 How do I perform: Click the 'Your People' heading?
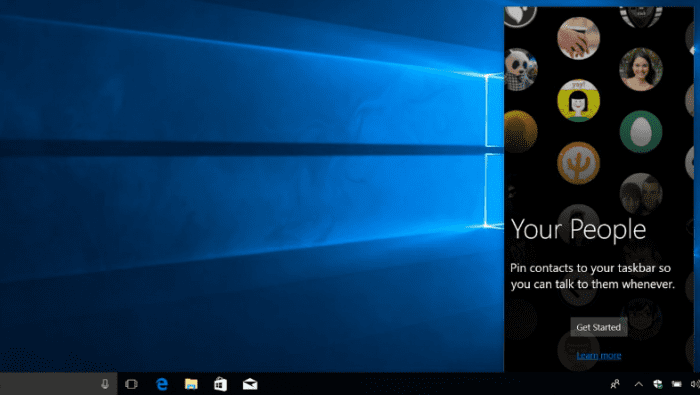pos(579,230)
